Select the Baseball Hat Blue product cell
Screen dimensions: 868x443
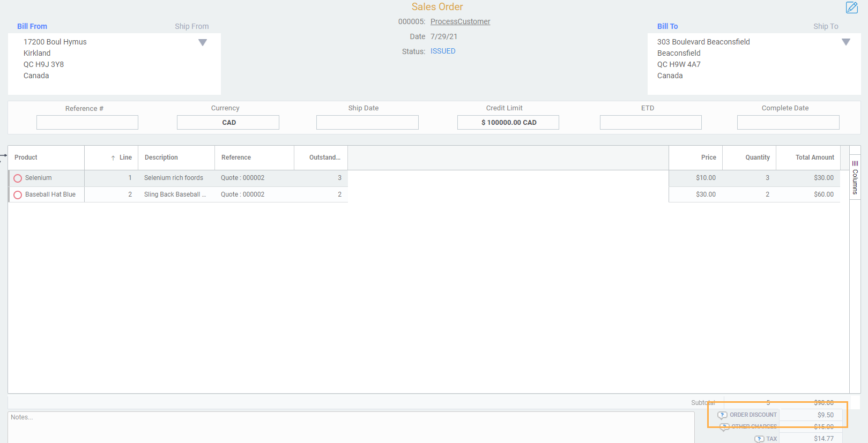[46, 194]
